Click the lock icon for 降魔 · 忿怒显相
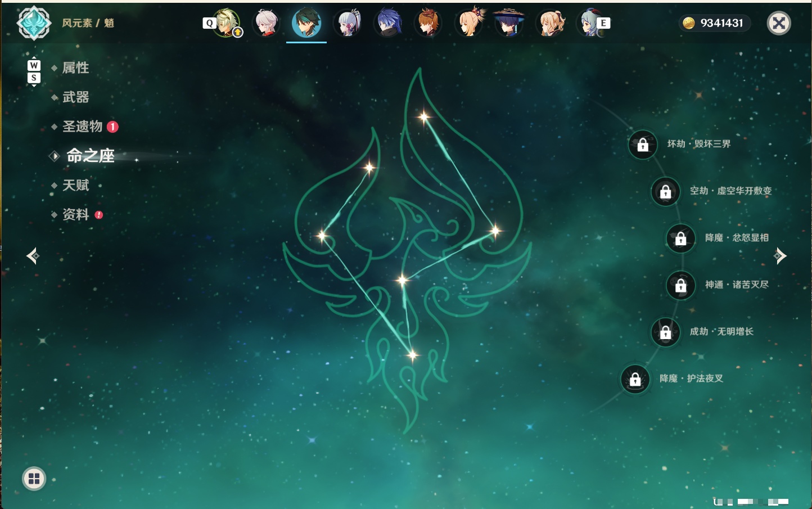This screenshot has width=812, height=509. [681, 238]
